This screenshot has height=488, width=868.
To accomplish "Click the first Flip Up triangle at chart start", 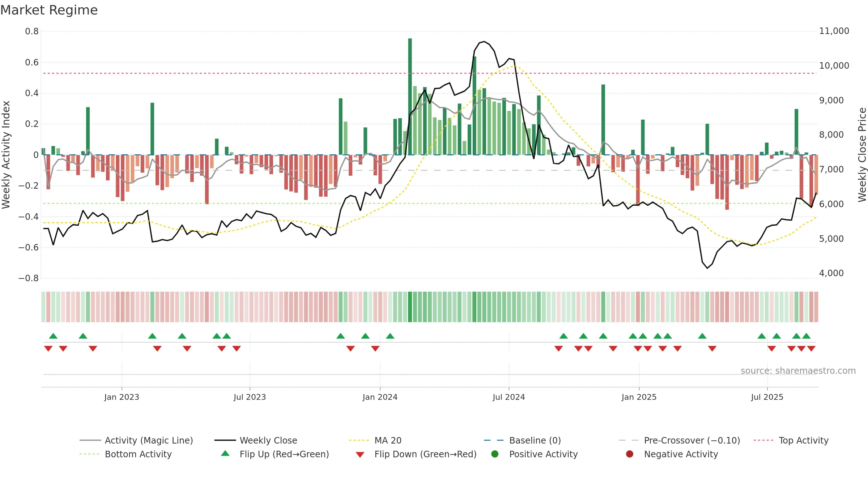I will pos(53,336).
